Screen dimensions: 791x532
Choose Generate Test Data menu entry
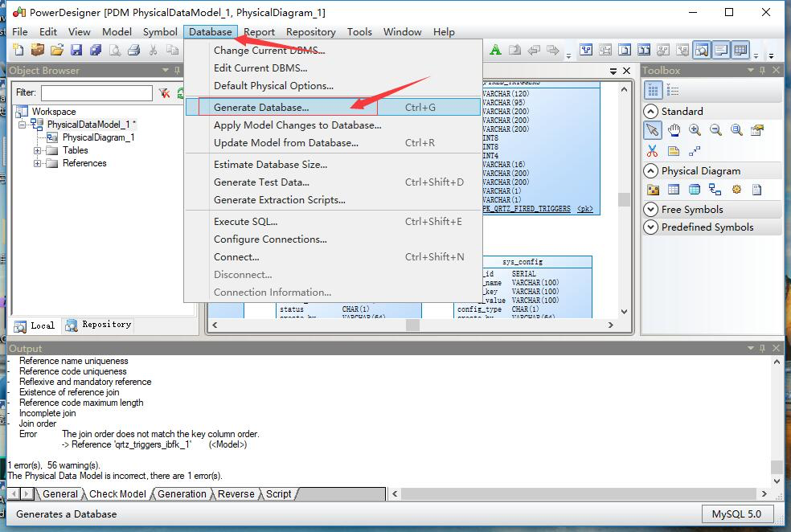coord(333,182)
